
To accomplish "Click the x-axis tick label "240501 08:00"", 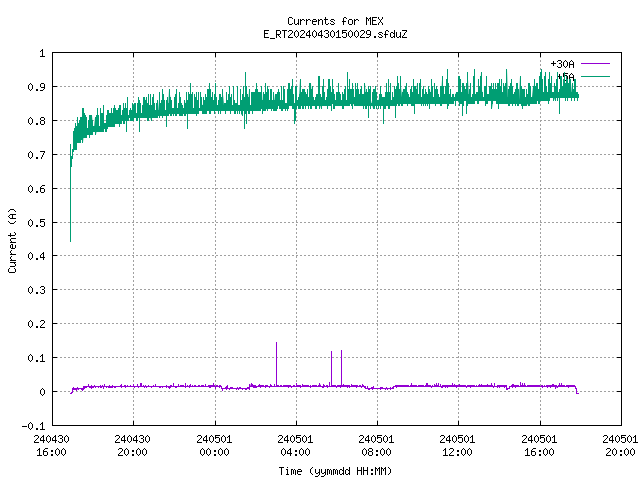I will click(x=376, y=445).
